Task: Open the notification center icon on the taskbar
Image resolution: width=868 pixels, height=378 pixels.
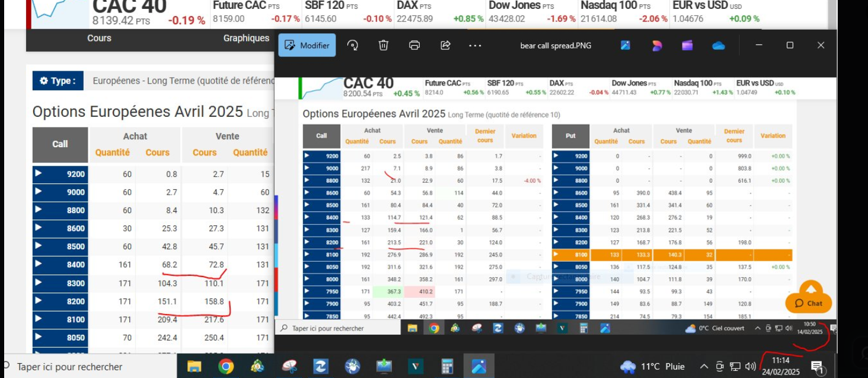Action: click(818, 367)
